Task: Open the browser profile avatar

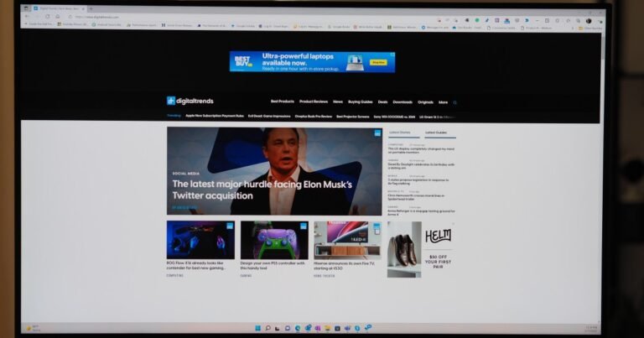Action: pos(589,20)
